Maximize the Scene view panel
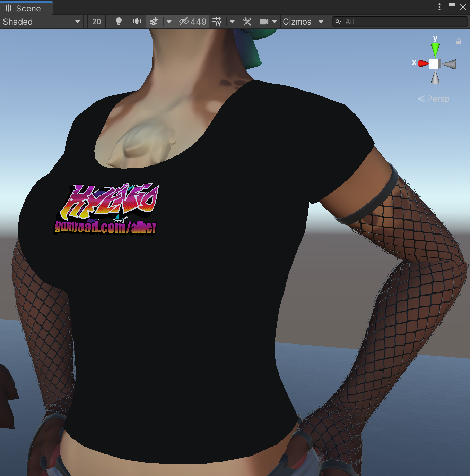470x476 pixels. pos(452,7)
